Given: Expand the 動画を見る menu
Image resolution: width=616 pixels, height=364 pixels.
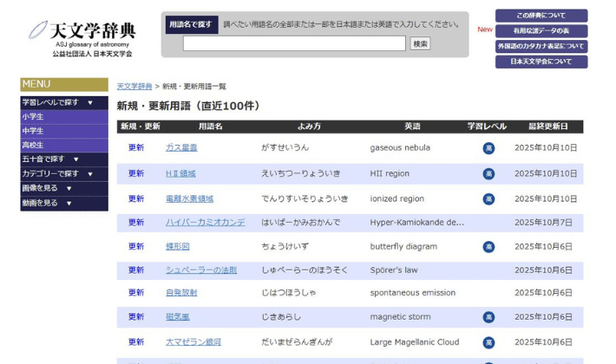Looking at the screenshot, I should pyautogui.click(x=64, y=203).
